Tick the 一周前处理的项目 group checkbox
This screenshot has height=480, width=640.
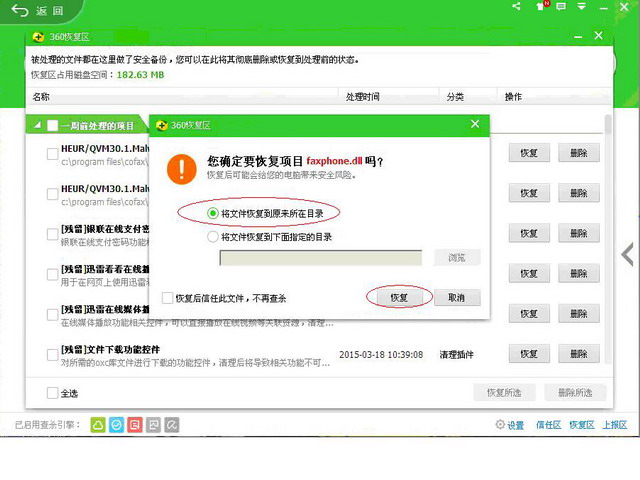[53, 125]
